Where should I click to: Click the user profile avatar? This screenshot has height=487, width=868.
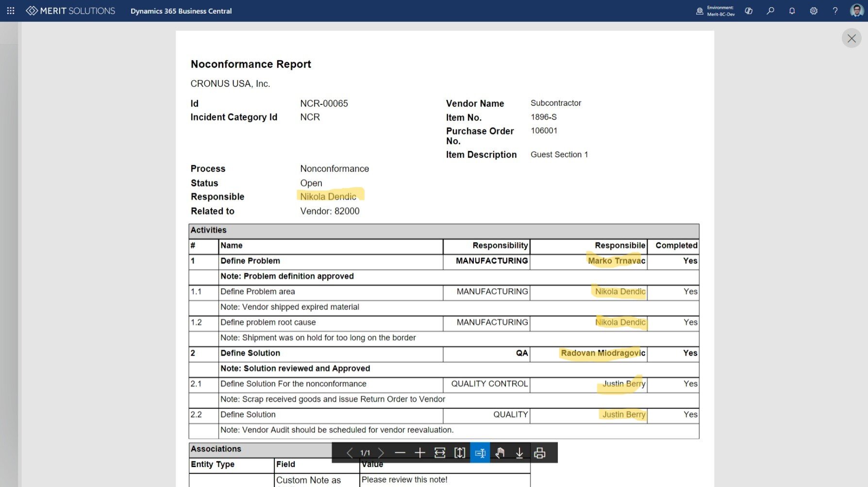point(856,11)
